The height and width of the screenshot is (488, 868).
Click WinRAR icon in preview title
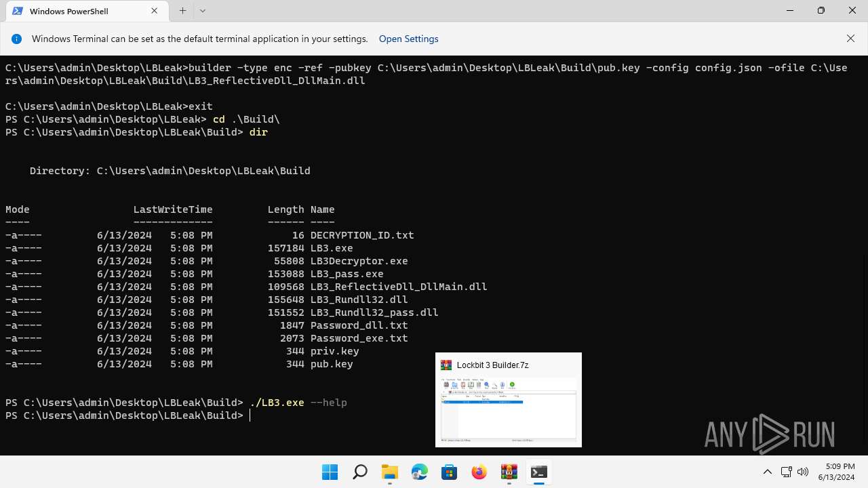[x=446, y=365]
